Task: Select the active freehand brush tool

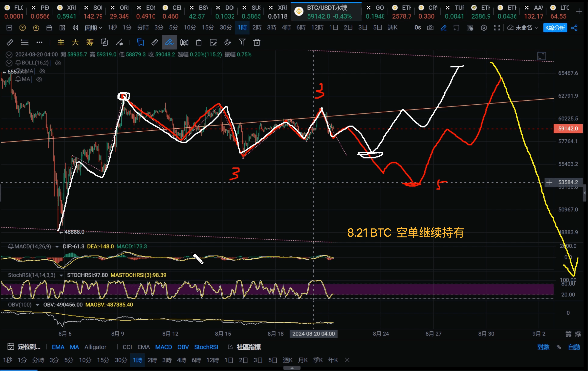Action: coord(169,42)
